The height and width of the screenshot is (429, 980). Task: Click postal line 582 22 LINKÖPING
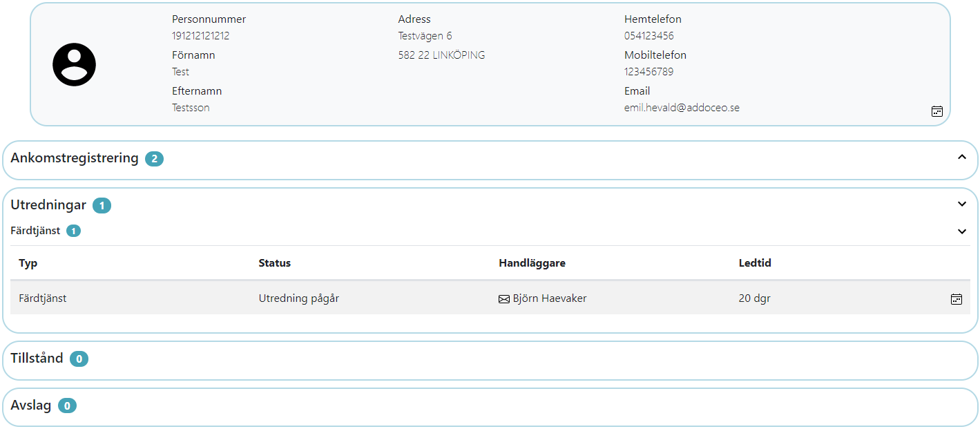click(x=442, y=55)
